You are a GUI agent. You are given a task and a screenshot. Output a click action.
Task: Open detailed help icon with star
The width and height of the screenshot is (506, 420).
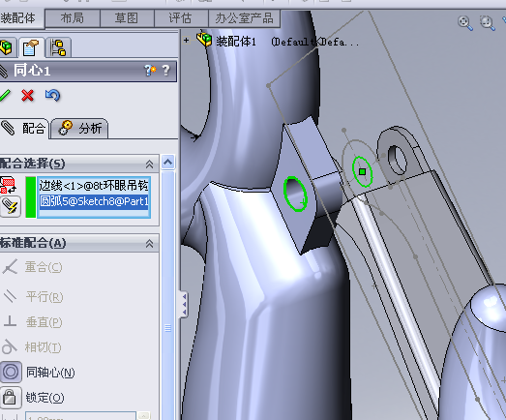click(150, 70)
